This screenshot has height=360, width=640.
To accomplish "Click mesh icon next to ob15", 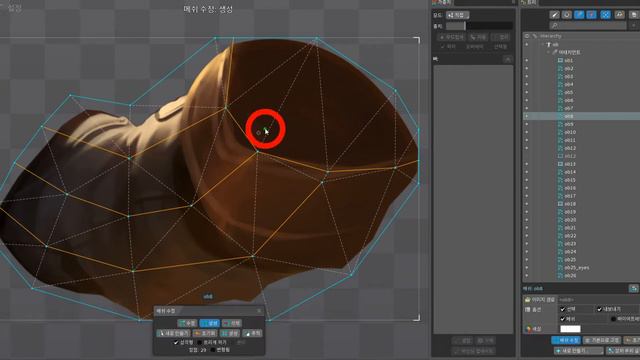I will [560, 180].
